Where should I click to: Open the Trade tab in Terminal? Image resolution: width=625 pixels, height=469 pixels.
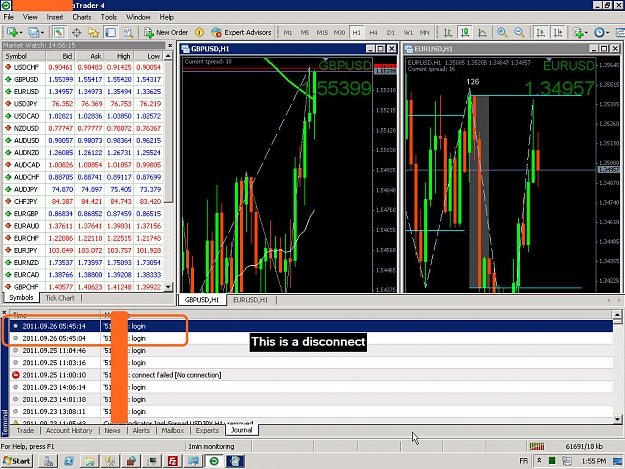click(25, 430)
